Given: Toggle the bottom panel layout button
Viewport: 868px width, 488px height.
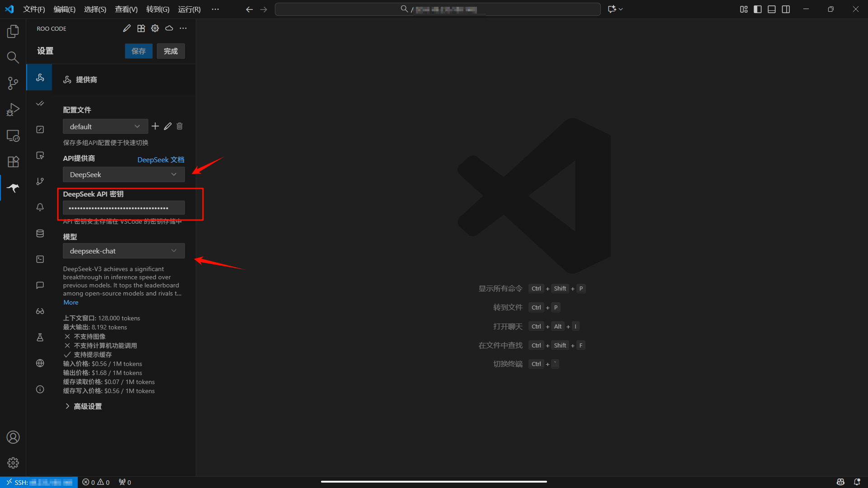Looking at the screenshot, I should point(772,9).
